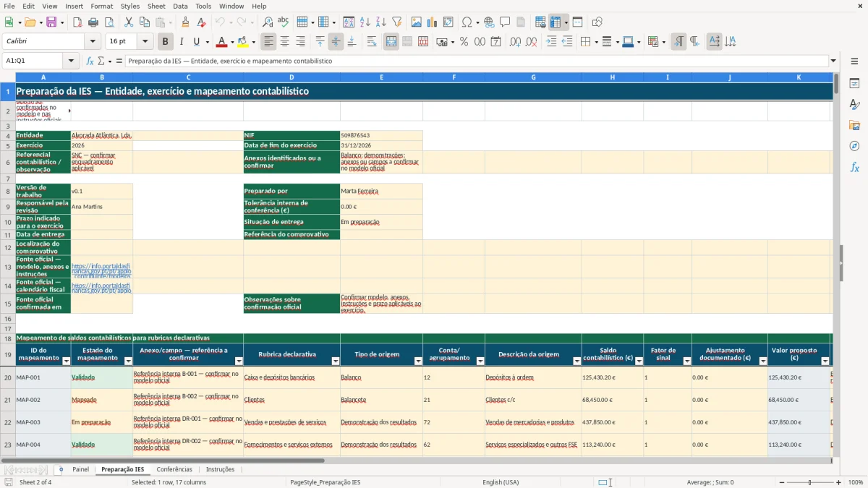Viewport: 868px width, 488px height.
Task: Toggle Italic formatting
Action: coord(182,42)
